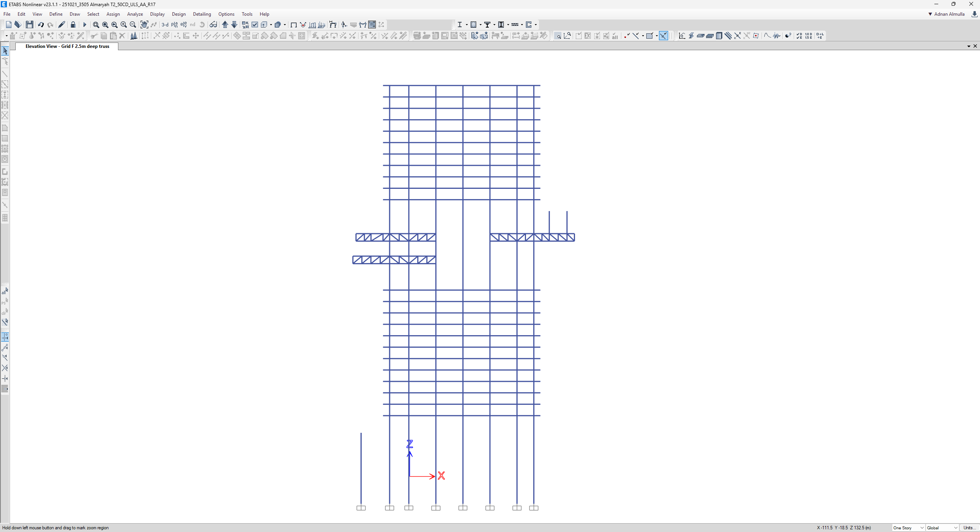Open Define Load Combinations D+L icon
Viewport: 980px width, 532px height.
tap(820, 36)
